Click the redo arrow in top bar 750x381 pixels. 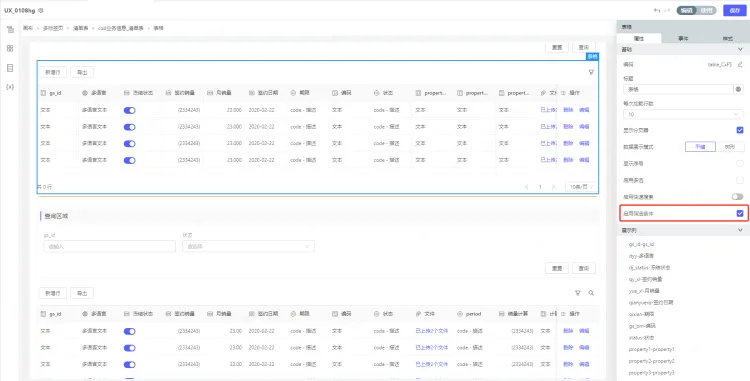click(667, 11)
